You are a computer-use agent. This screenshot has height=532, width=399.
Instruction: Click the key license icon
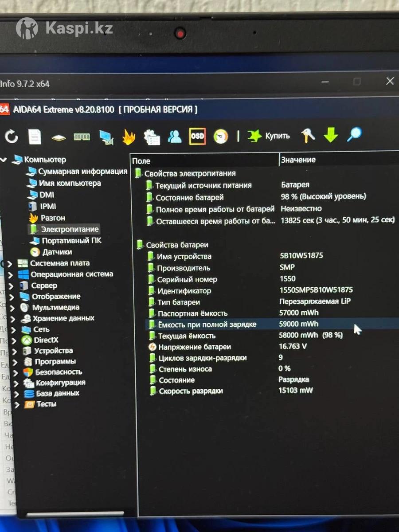coord(308,136)
